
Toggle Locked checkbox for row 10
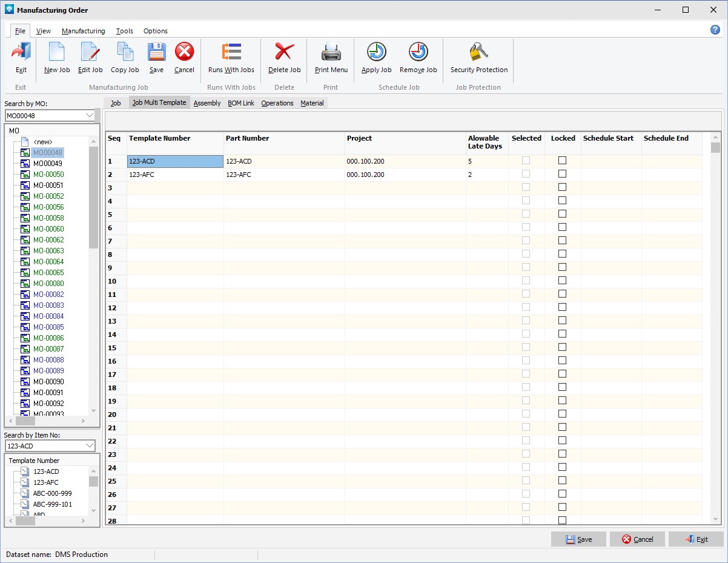(563, 281)
